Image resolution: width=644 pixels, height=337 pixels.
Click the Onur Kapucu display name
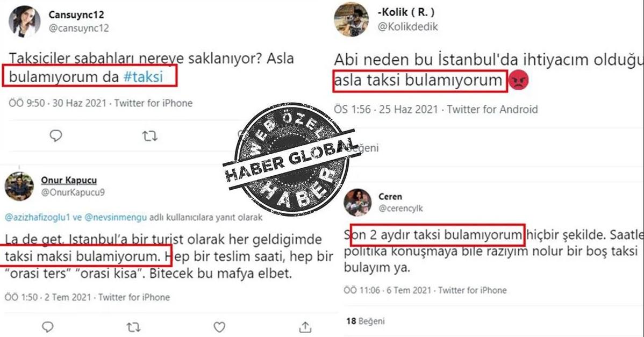(69, 180)
